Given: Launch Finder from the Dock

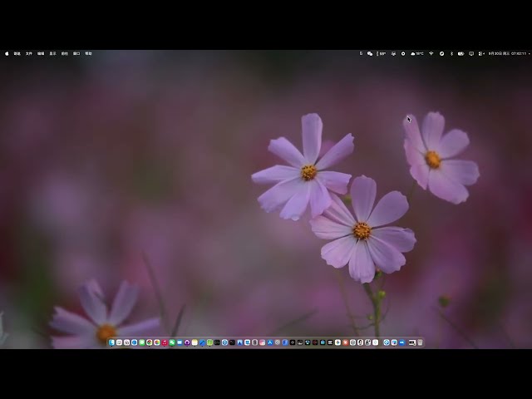Looking at the screenshot, I should [x=111, y=342].
